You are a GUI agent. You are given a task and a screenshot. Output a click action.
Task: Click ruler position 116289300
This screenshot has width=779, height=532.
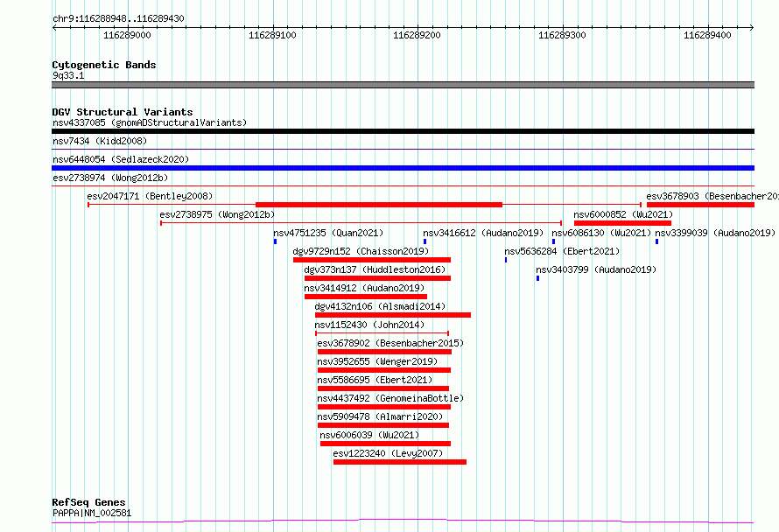click(x=563, y=35)
